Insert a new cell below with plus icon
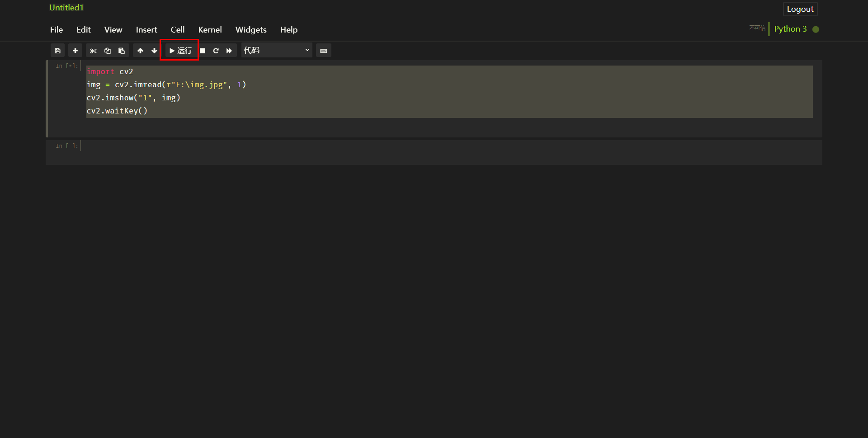 (75, 51)
